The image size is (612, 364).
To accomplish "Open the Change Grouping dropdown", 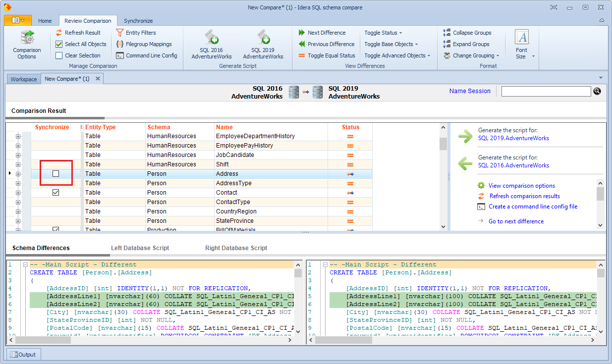I will (x=476, y=55).
